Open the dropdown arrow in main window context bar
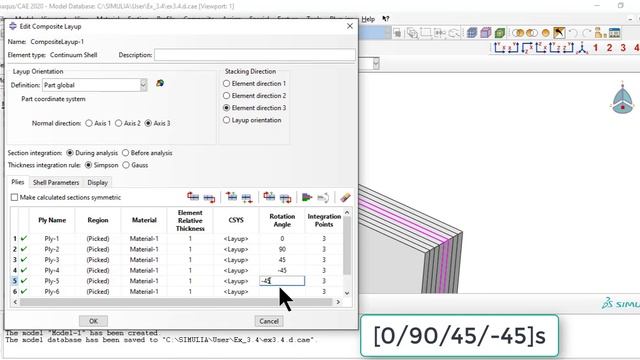640x360 pixels. 376,63
